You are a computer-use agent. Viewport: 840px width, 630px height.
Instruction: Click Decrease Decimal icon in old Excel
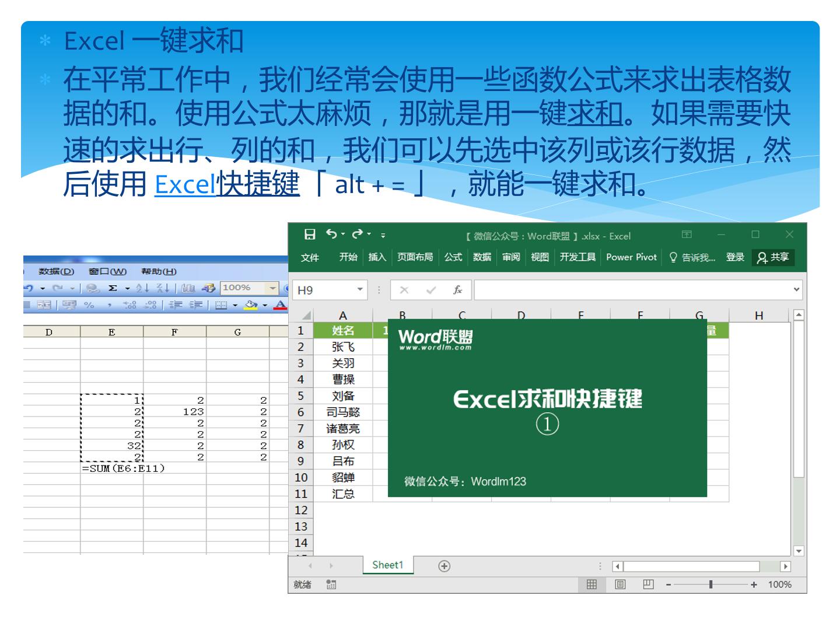tap(150, 304)
